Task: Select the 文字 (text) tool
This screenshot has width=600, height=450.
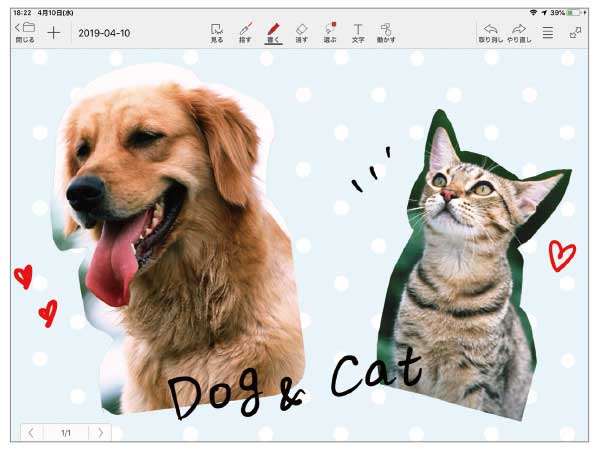Action: click(x=358, y=33)
